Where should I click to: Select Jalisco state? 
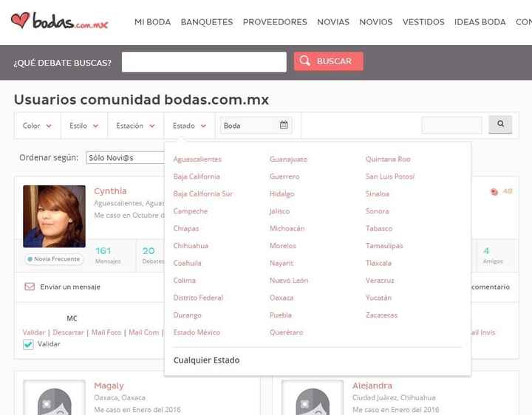(x=279, y=211)
